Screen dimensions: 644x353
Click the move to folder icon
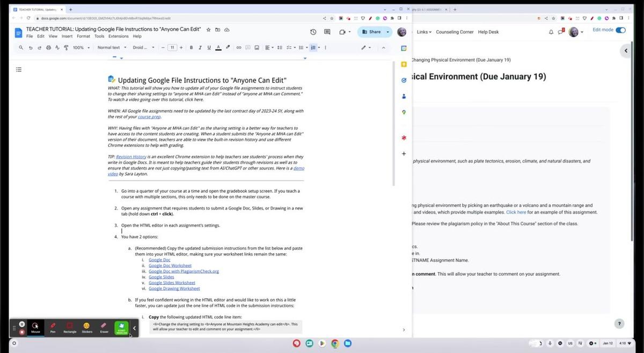(217, 30)
